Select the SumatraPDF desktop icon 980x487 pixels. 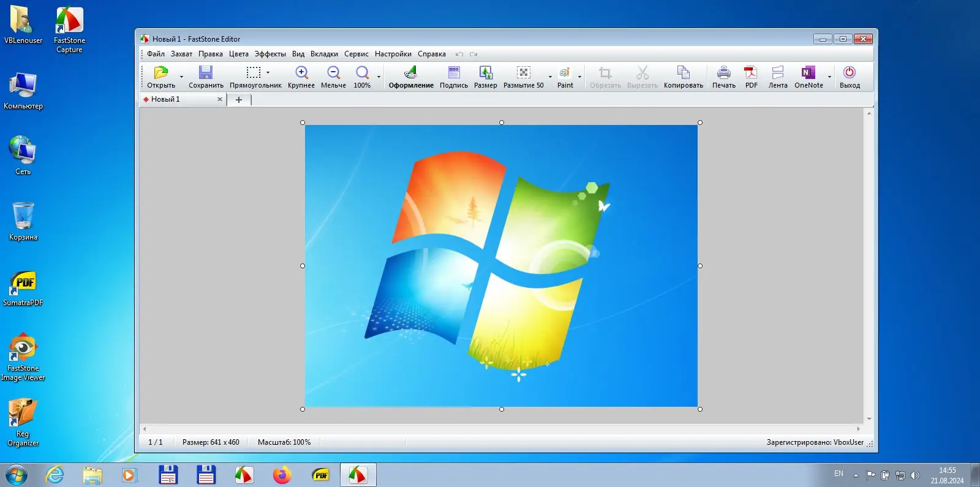(23, 289)
